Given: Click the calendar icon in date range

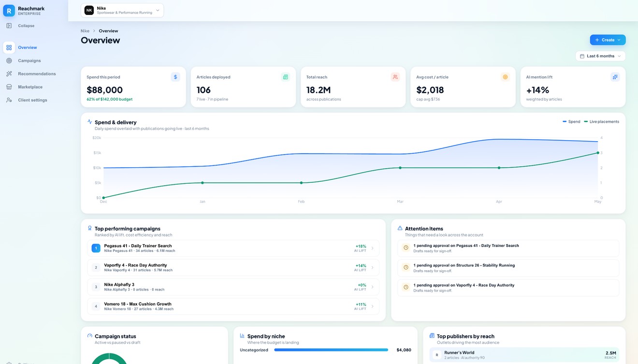Looking at the screenshot, I should [582, 56].
